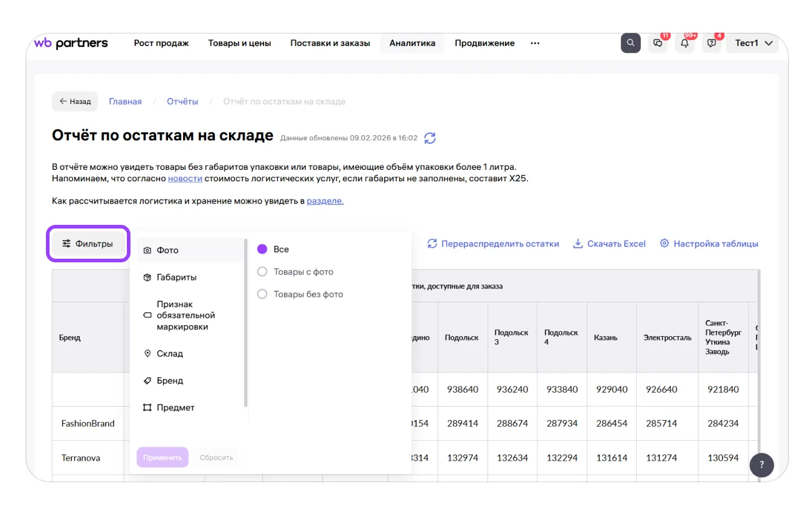Click the filter list vertical scrollbar
The image size is (812, 515).
pos(245,323)
